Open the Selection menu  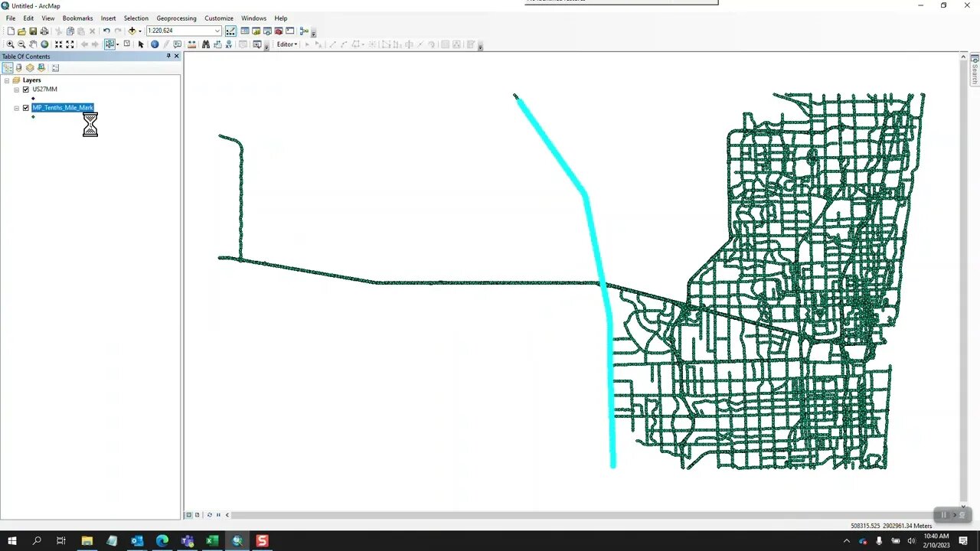point(136,18)
